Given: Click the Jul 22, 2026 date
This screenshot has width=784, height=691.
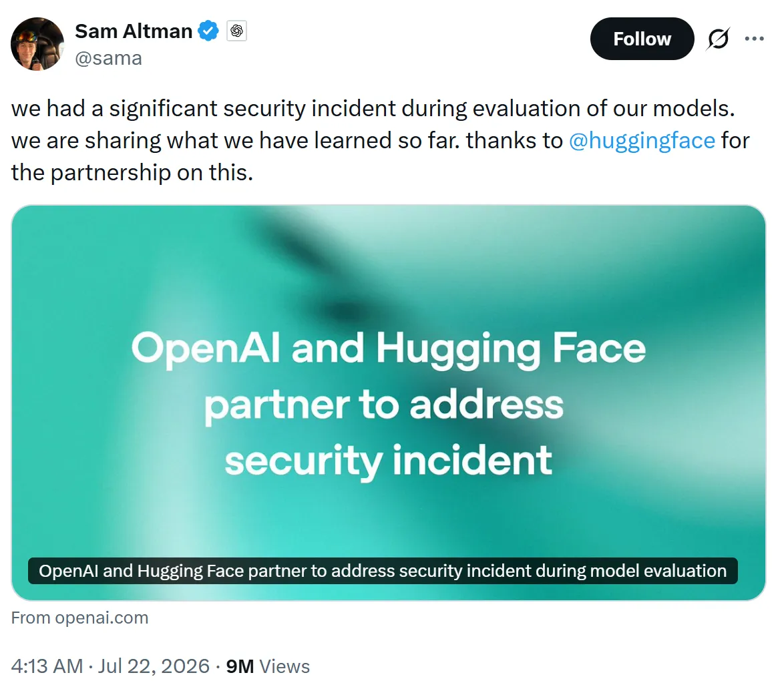Looking at the screenshot, I should click(x=154, y=666).
